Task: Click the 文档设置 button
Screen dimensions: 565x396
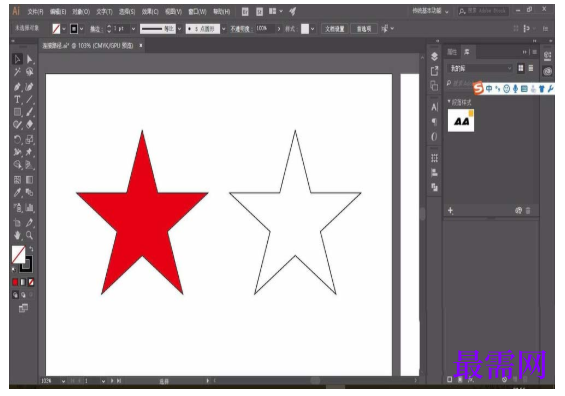Action: [334, 29]
